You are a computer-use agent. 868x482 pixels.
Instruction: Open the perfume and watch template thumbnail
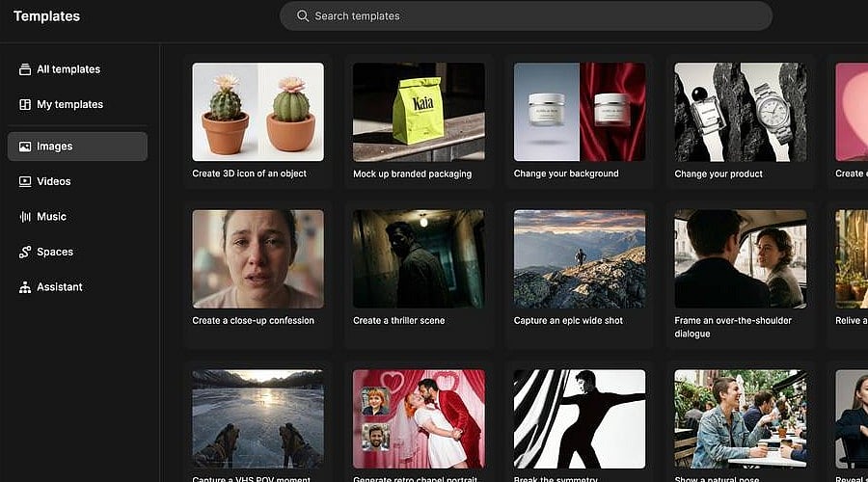pyautogui.click(x=740, y=112)
